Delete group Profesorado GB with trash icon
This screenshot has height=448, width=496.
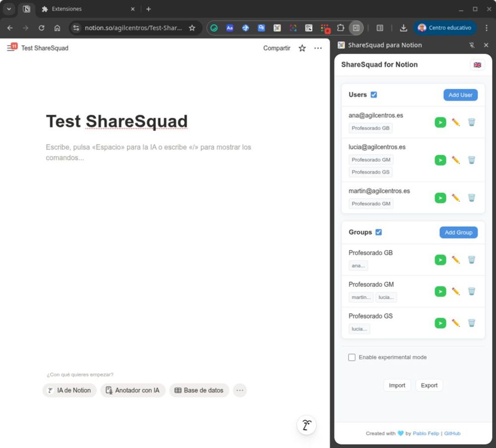click(x=471, y=260)
